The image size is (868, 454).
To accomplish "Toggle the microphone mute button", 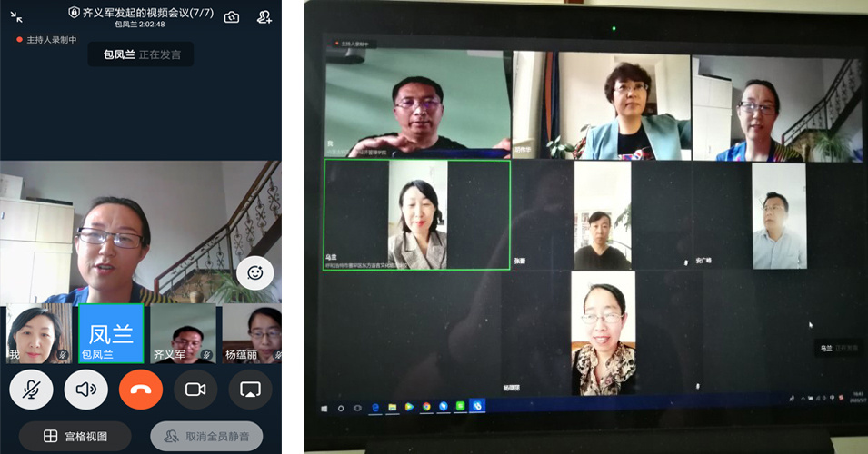I will coord(32,390).
